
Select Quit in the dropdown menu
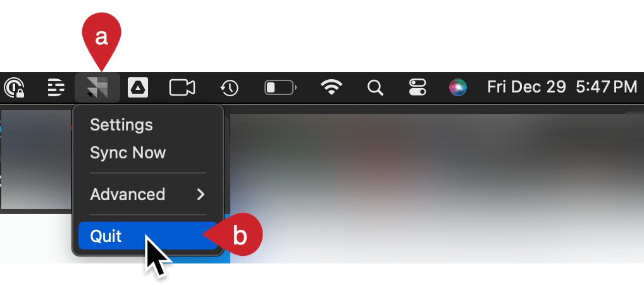click(x=148, y=236)
